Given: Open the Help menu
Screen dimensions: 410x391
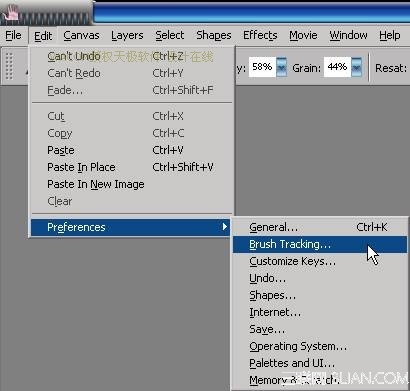Looking at the screenshot, I should [390, 35].
